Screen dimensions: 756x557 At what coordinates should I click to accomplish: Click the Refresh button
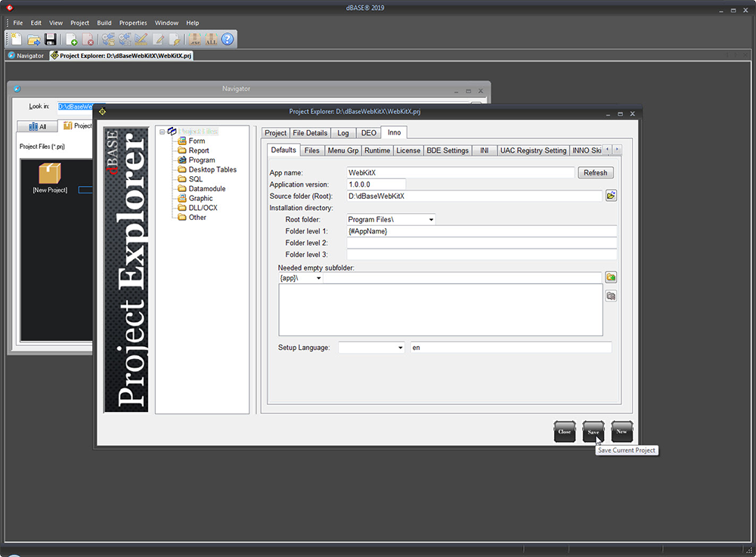coord(596,172)
